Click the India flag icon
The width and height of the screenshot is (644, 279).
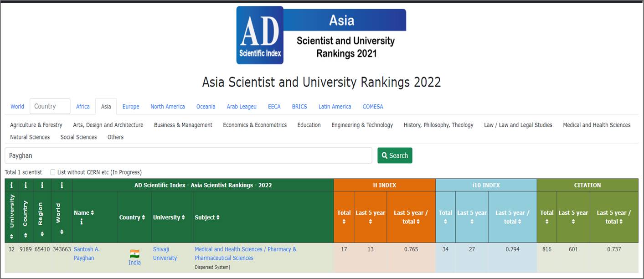tap(134, 253)
